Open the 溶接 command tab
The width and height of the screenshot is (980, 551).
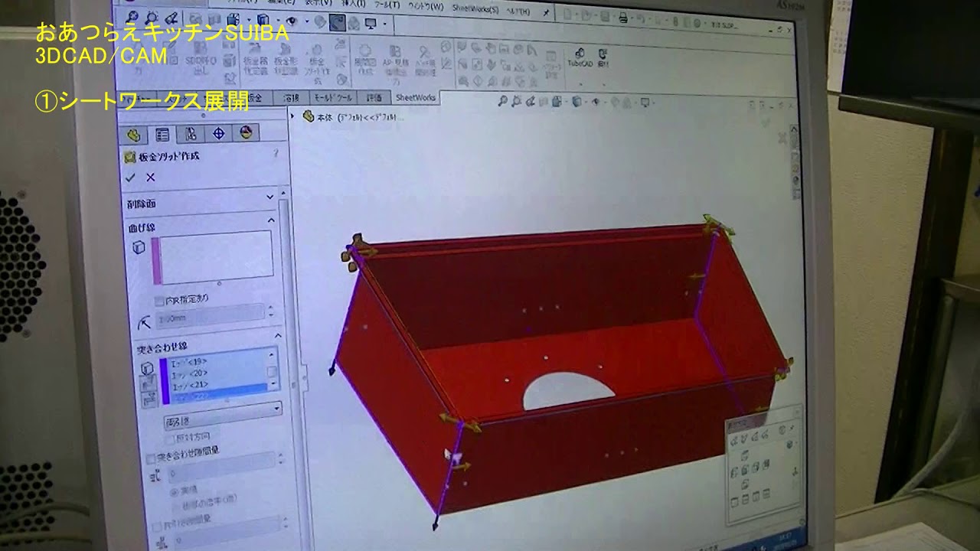click(x=291, y=98)
